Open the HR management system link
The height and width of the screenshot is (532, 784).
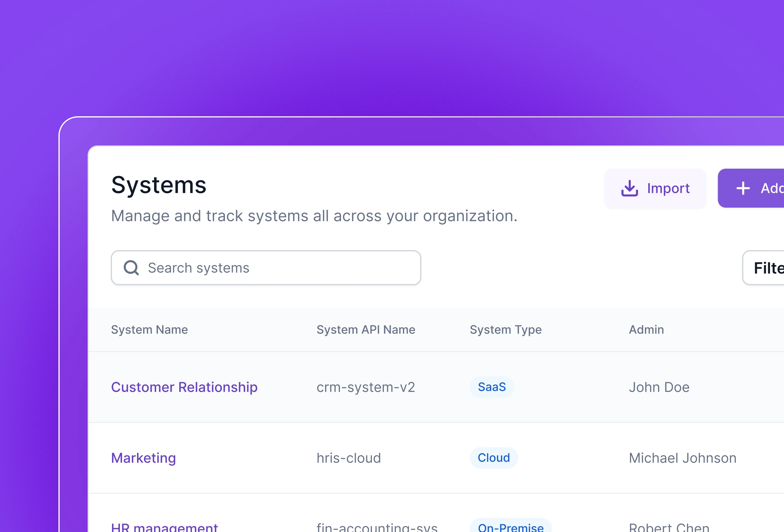coord(164,527)
